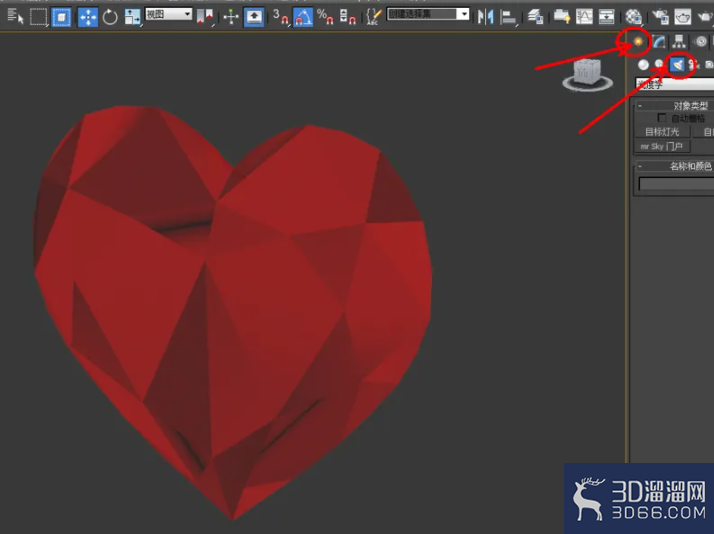Click the object name input field
The width and height of the screenshot is (714, 534).
click(677, 184)
